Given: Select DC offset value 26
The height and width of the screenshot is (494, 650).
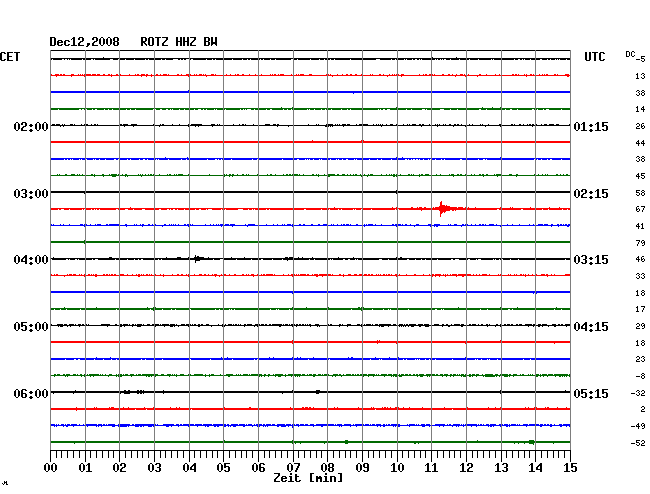Looking at the screenshot, I should coord(640,126).
